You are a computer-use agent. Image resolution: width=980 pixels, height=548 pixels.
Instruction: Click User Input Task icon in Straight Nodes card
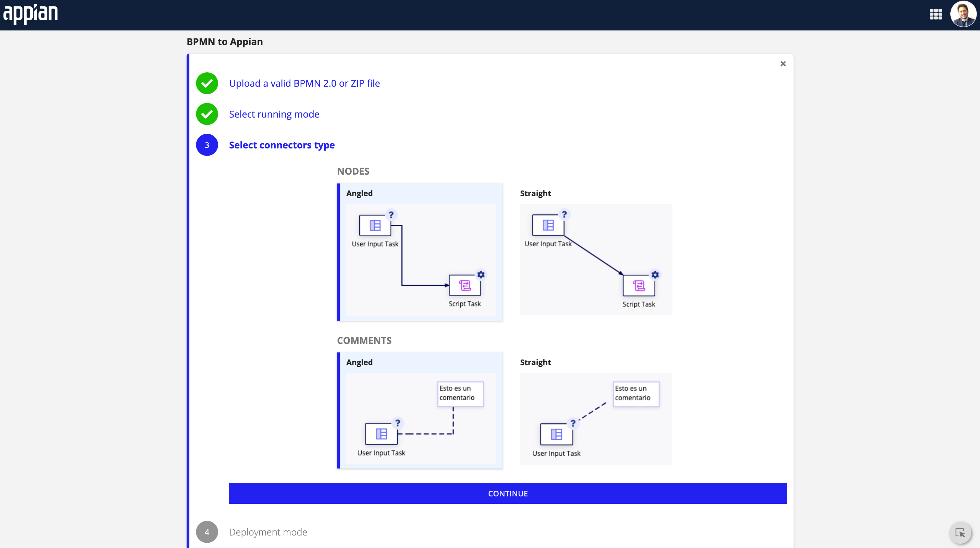(x=548, y=225)
